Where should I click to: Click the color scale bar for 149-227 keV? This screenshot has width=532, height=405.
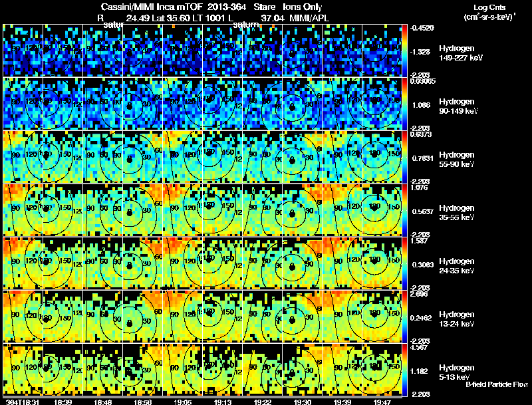click(x=404, y=51)
